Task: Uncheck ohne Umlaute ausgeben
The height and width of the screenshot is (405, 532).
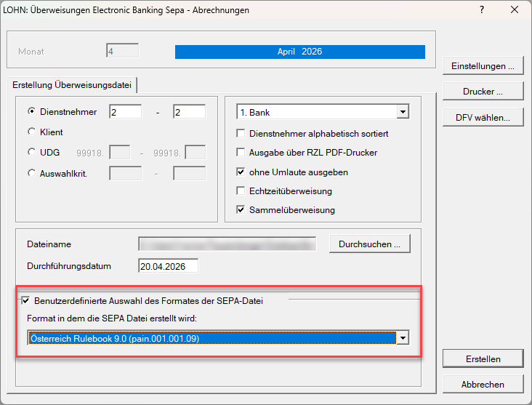Action: (x=242, y=172)
